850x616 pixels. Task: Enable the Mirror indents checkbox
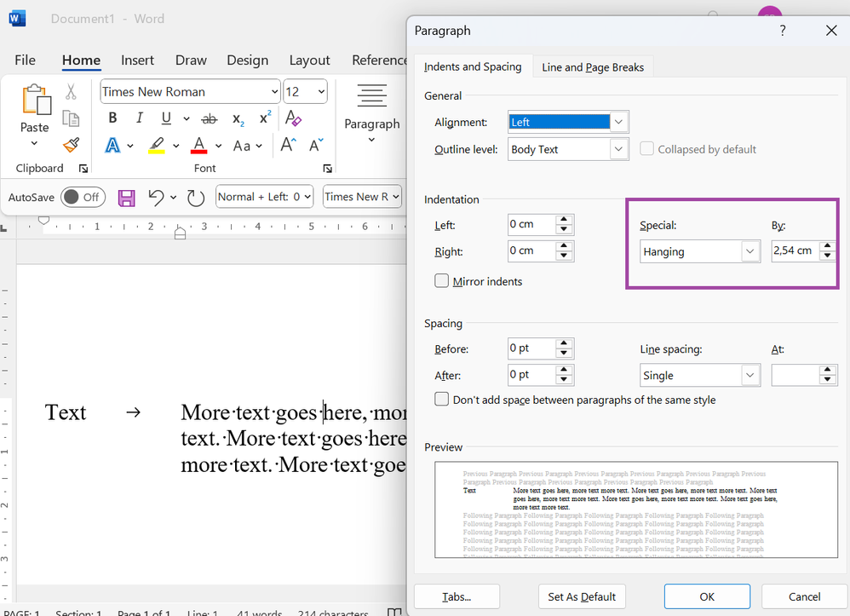(x=442, y=281)
